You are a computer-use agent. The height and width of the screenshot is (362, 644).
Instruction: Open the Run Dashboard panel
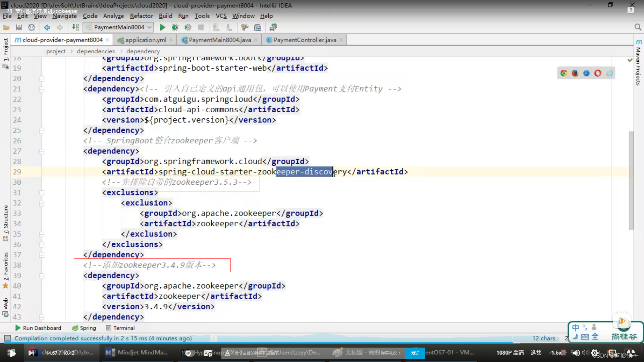click(x=38, y=328)
